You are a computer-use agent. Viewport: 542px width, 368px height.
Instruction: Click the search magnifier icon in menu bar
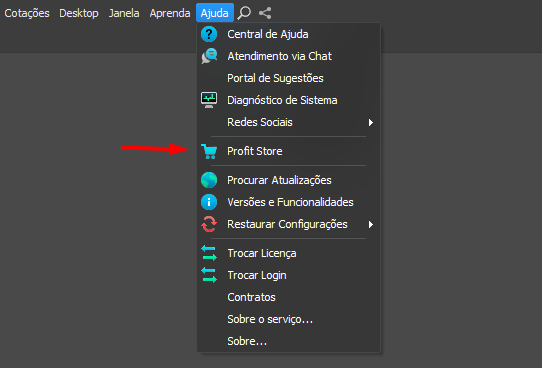click(244, 13)
